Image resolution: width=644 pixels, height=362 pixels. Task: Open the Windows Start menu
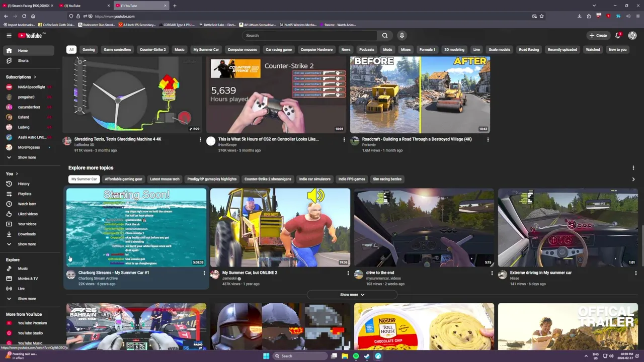tap(266, 356)
